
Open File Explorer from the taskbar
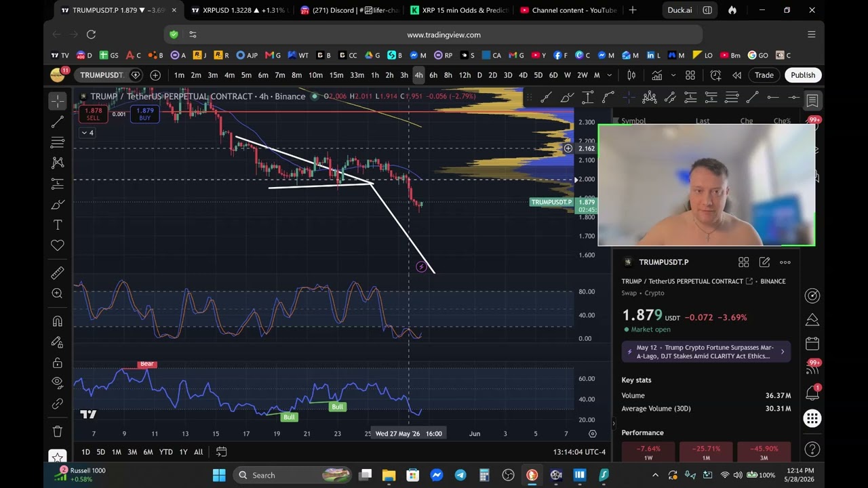[389, 475]
